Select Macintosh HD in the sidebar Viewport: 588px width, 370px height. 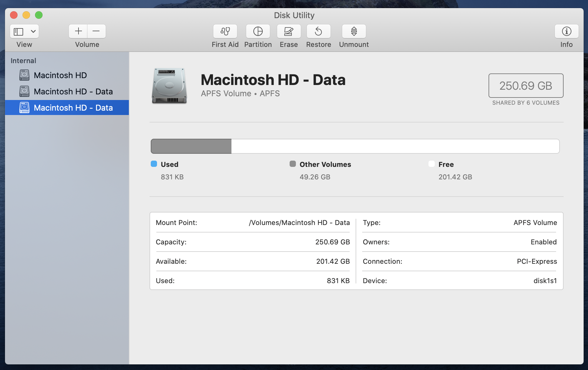[x=67, y=75]
